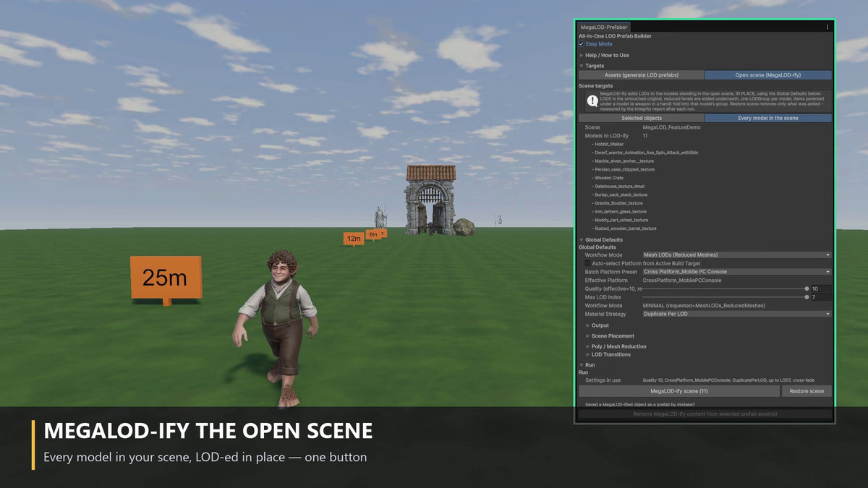
Task: Click the Max LOD Index value field
Action: coord(821,297)
